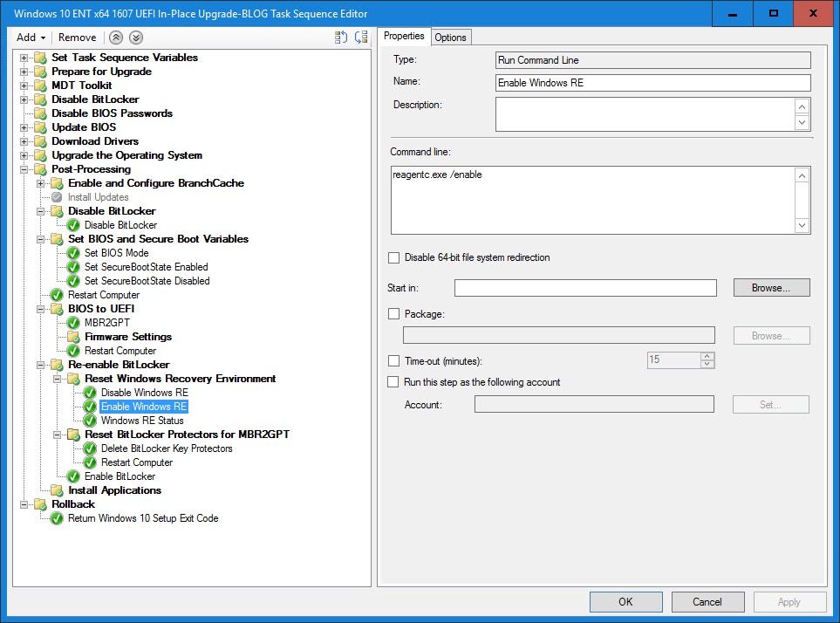Viewport: 840px width, 623px height.
Task: Click the move step down arrow icon
Action: tap(135, 38)
